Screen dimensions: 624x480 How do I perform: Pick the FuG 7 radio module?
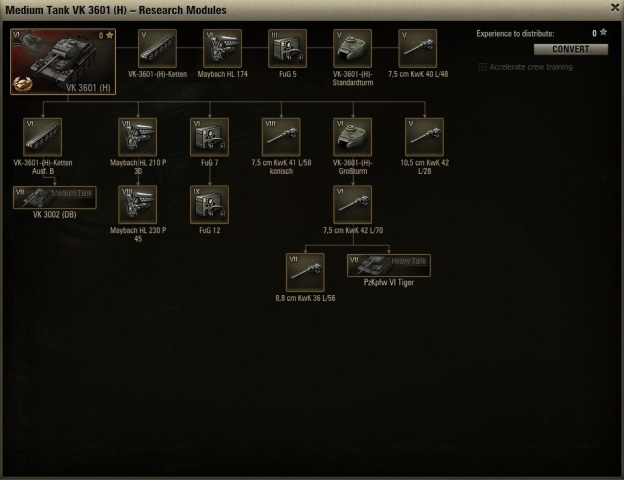(209, 137)
